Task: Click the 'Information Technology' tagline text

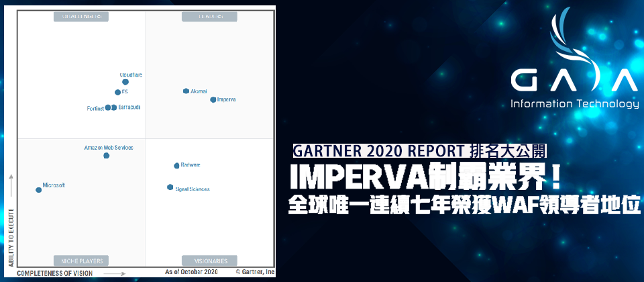Action: point(575,104)
